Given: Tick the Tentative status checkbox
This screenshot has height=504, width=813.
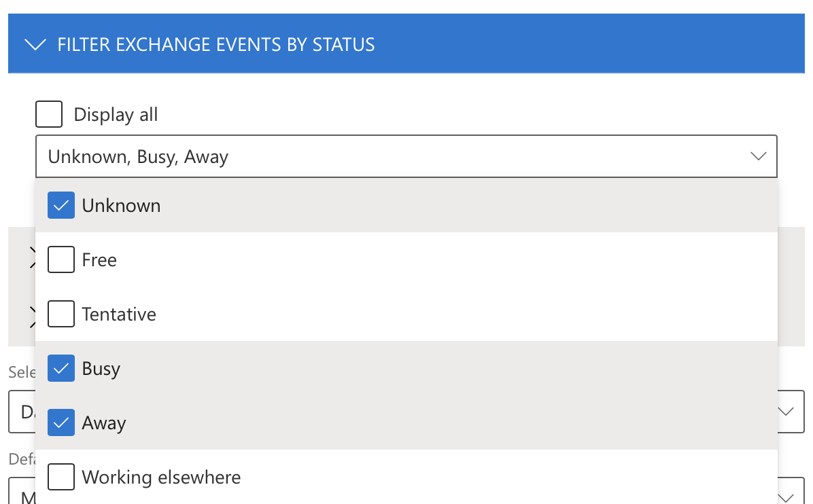Looking at the screenshot, I should [x=61, y=314].
